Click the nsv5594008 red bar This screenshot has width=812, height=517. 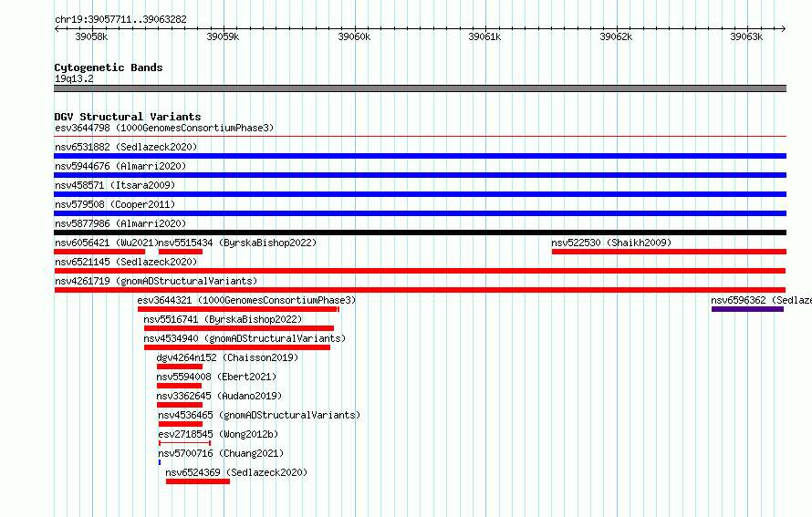(x=179, y=386)
